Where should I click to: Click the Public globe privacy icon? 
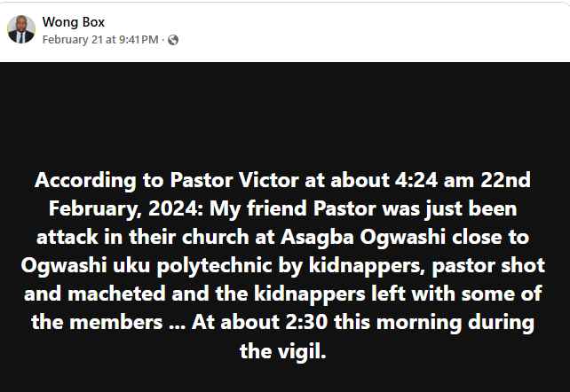point(173,40)
